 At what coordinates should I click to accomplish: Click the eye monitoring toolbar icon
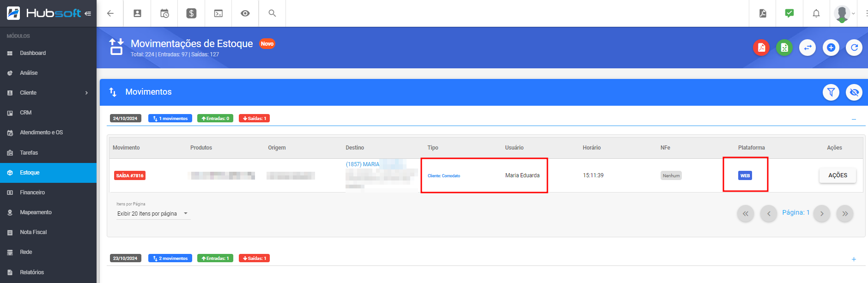tap(245, 13)
